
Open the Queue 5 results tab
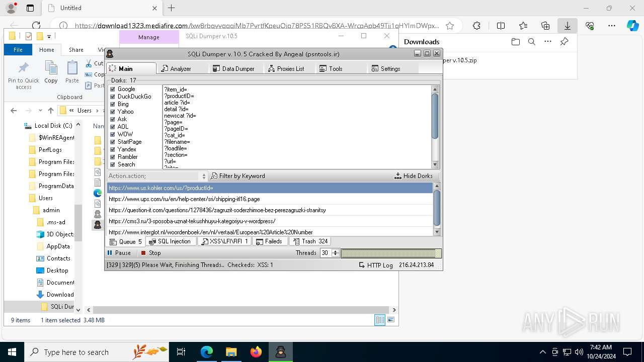click(x=126, y=241)
